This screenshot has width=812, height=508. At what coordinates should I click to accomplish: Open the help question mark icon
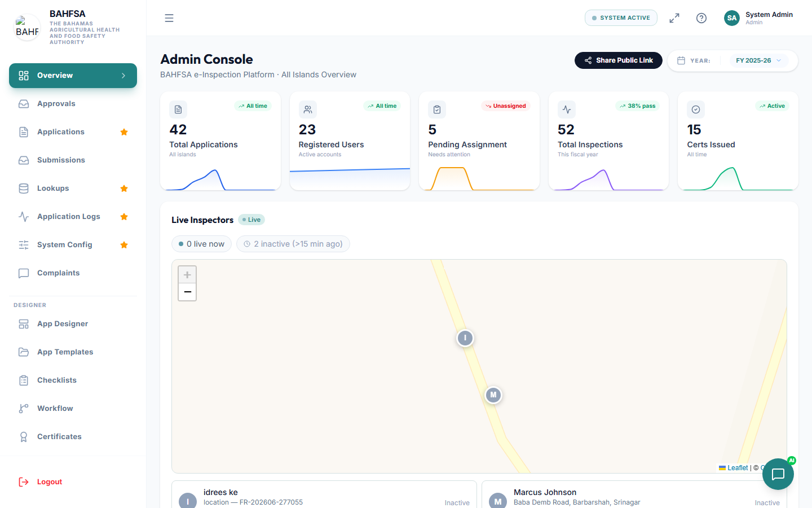[701, 18]
